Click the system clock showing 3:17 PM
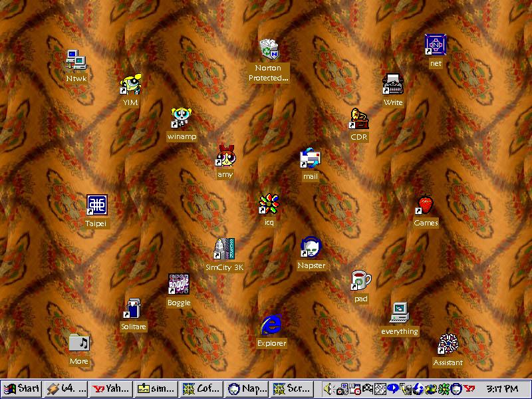This screenshot has width=532, height=399. 502,388
